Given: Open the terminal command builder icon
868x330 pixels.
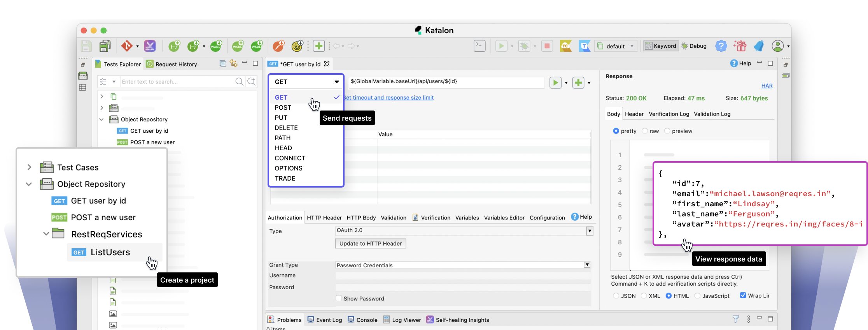Looking at the screenshot, I should [479, 46].
